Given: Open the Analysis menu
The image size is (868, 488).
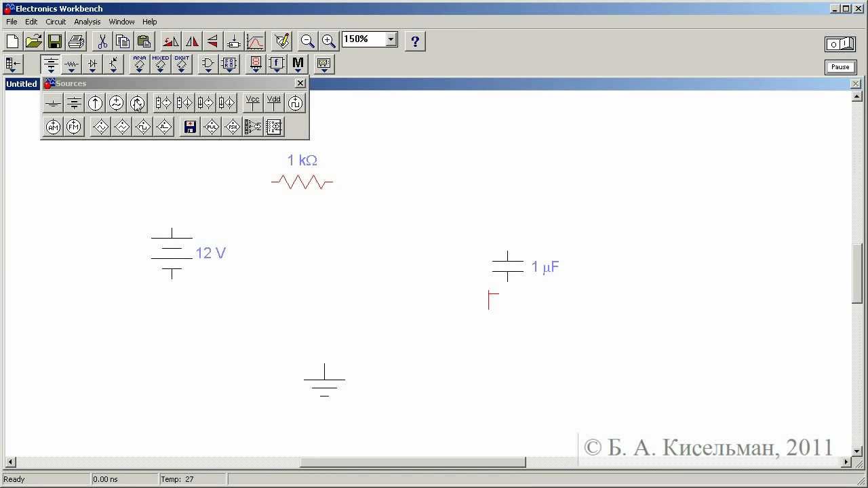Looking at the screenshot, I should point(87,22).
